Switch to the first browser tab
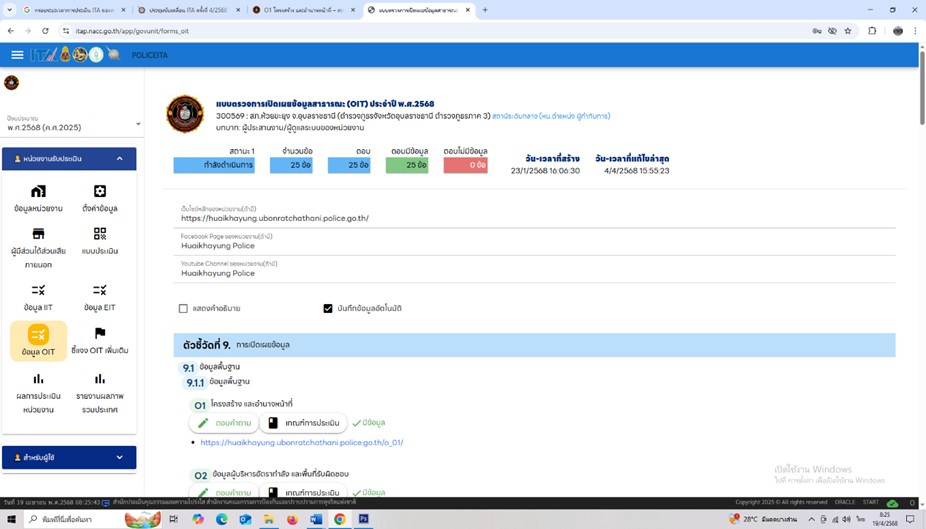The width and height of the screenshot is (926, 529). [x=70, y=10]
